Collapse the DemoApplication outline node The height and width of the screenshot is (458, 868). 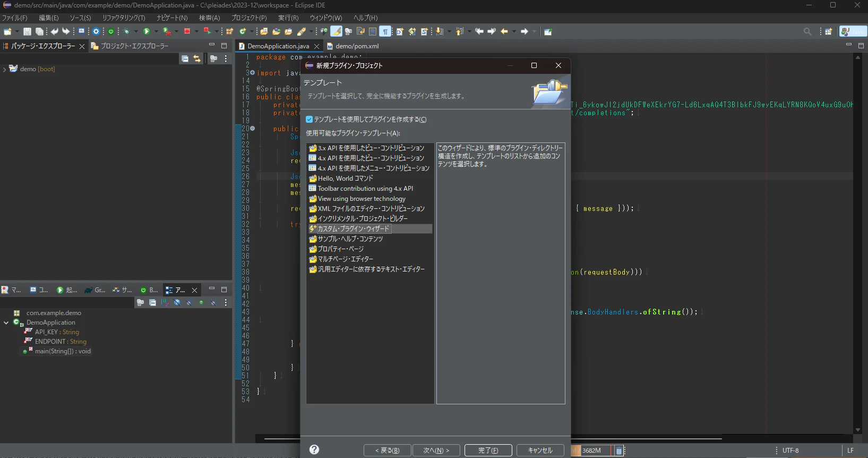point(6,323)
